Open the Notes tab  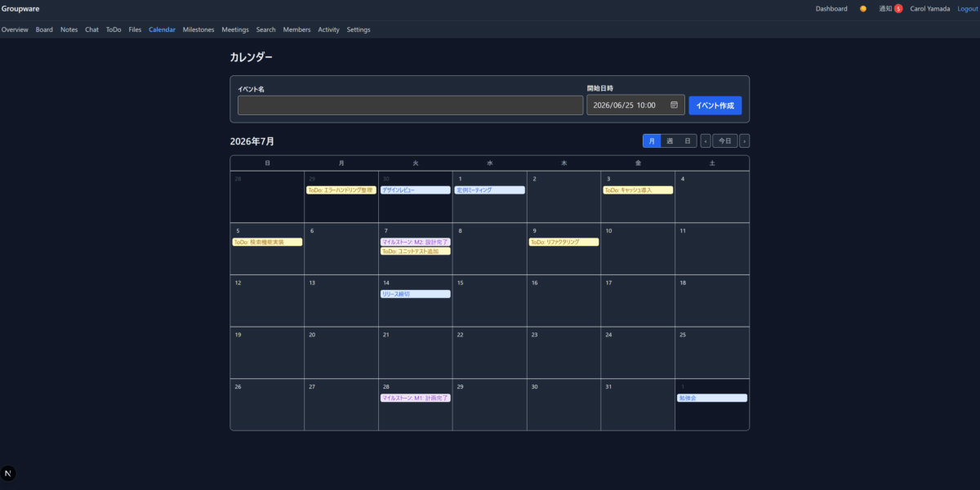point(69,29)
